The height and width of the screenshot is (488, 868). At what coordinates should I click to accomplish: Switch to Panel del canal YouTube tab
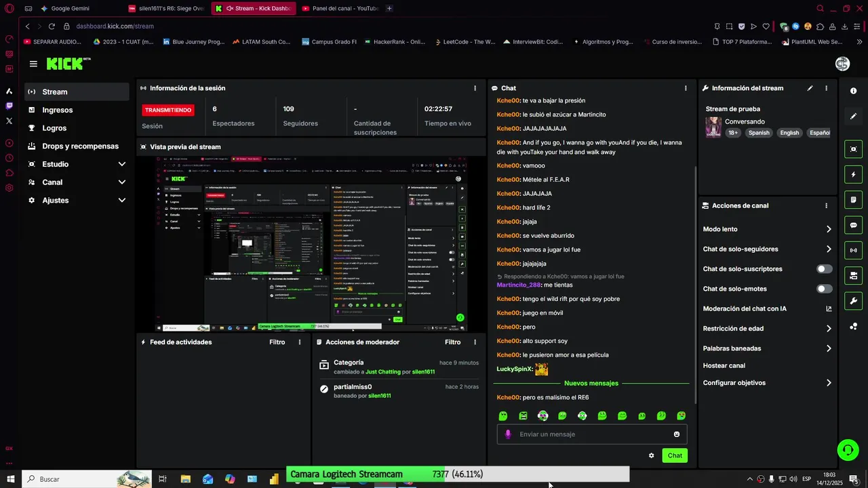pos(339,9)
